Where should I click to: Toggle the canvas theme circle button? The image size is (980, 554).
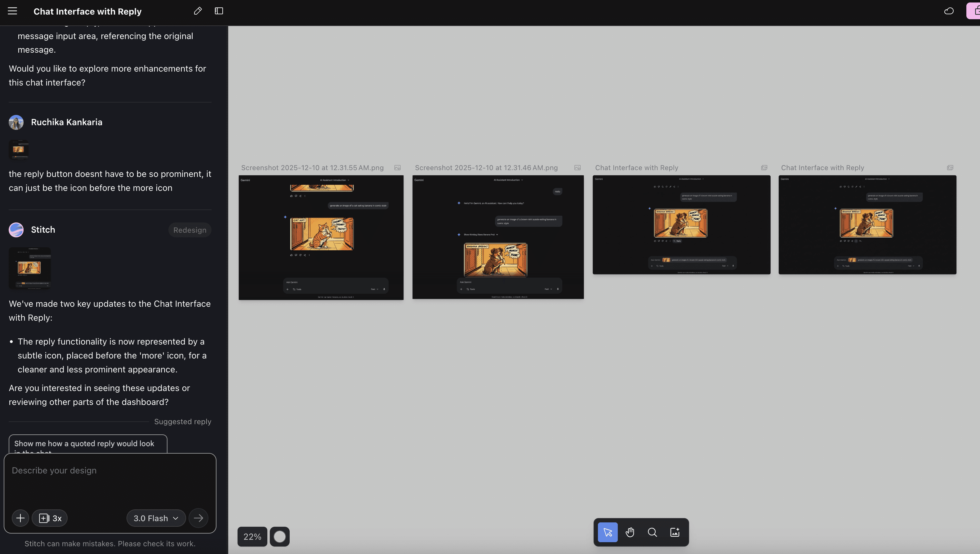pos(279,537)
